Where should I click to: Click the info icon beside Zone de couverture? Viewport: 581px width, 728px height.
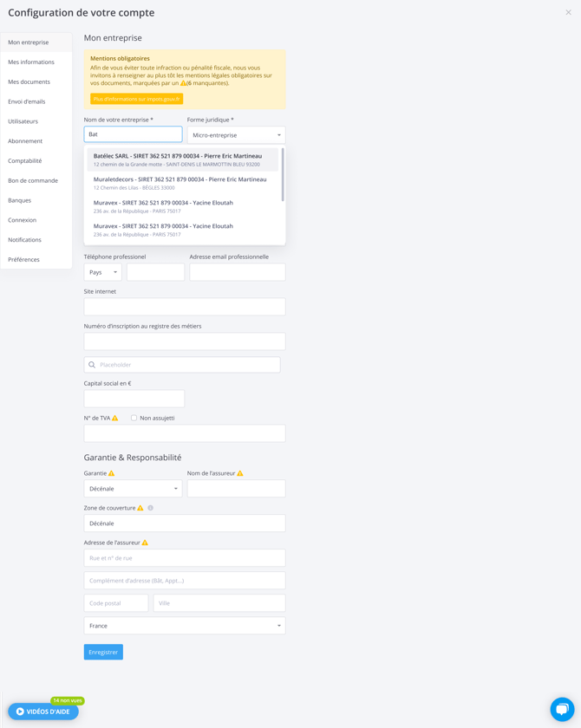point(150,508)
